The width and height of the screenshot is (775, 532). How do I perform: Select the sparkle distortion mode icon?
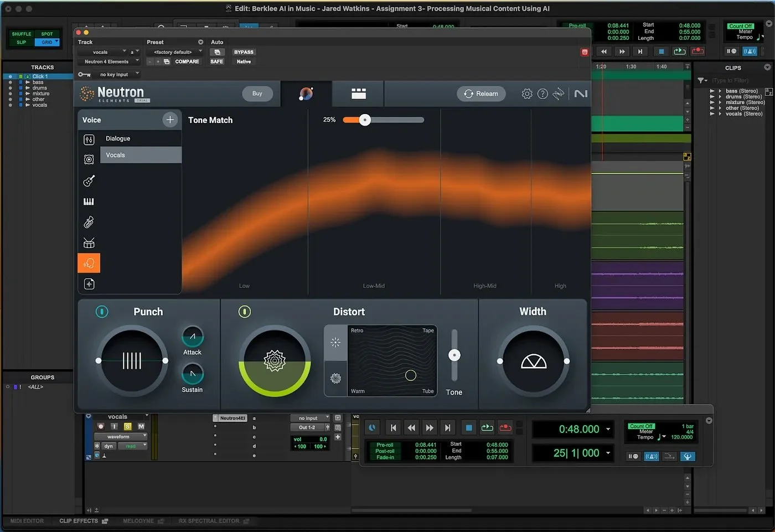[335, 343]
